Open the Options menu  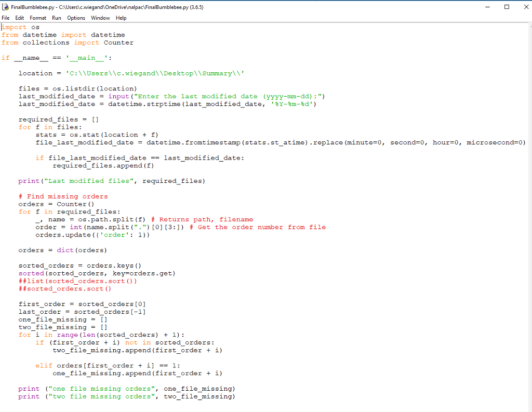(x=76, y=17)
